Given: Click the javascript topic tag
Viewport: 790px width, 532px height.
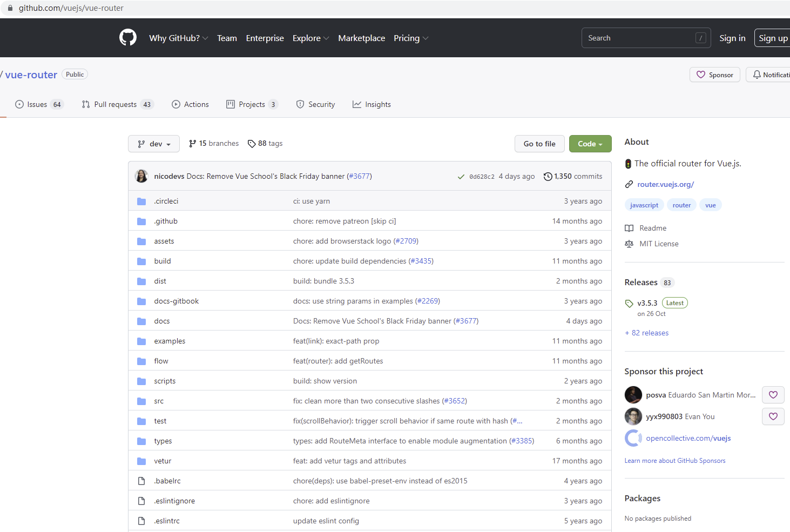Looking at the screenshot, I should [x=644, y=205].
